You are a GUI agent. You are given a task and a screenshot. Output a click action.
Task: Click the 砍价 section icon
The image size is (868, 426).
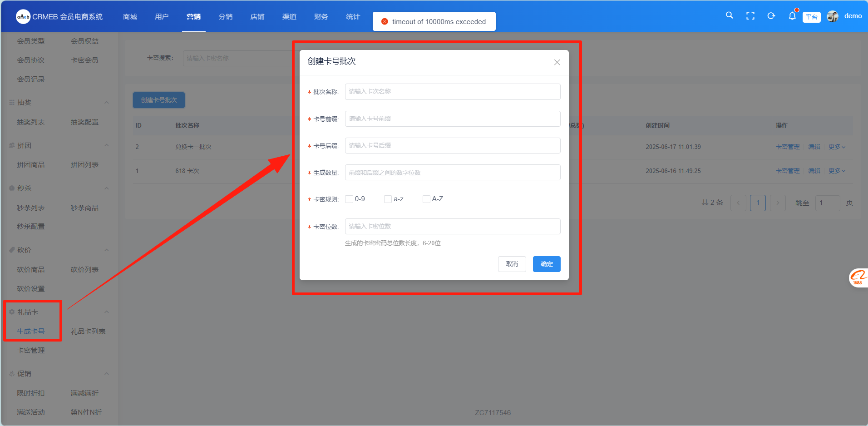(x=12, y=250)
